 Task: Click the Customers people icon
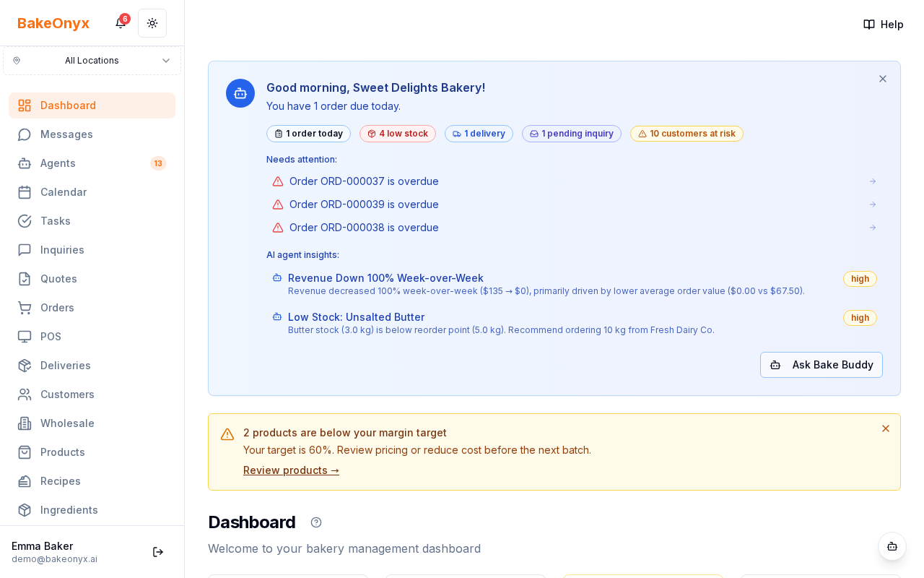(25, 394)
